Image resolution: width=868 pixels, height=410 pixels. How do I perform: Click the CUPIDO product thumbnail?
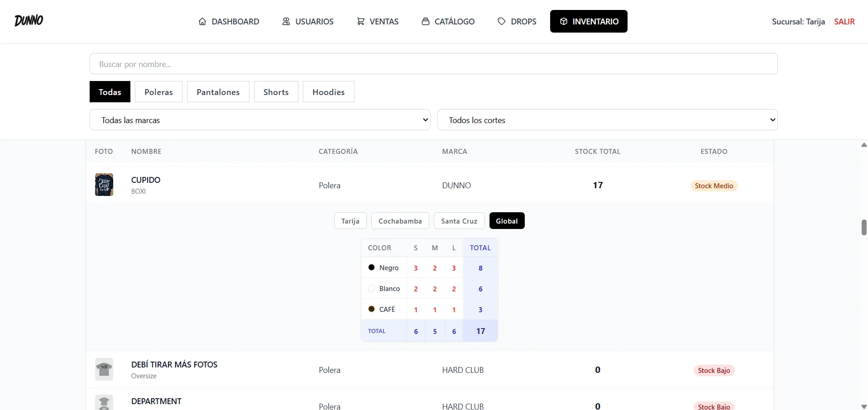104,185
